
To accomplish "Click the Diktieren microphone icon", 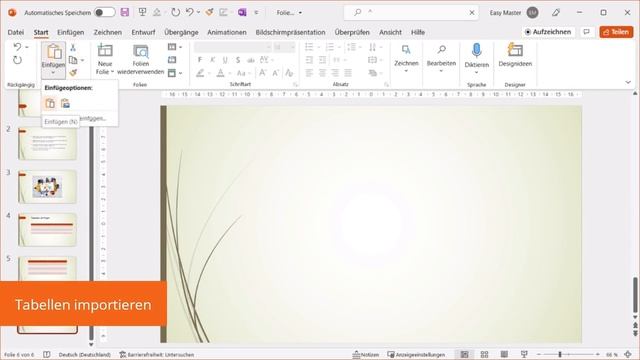I will tap(476, 51).
